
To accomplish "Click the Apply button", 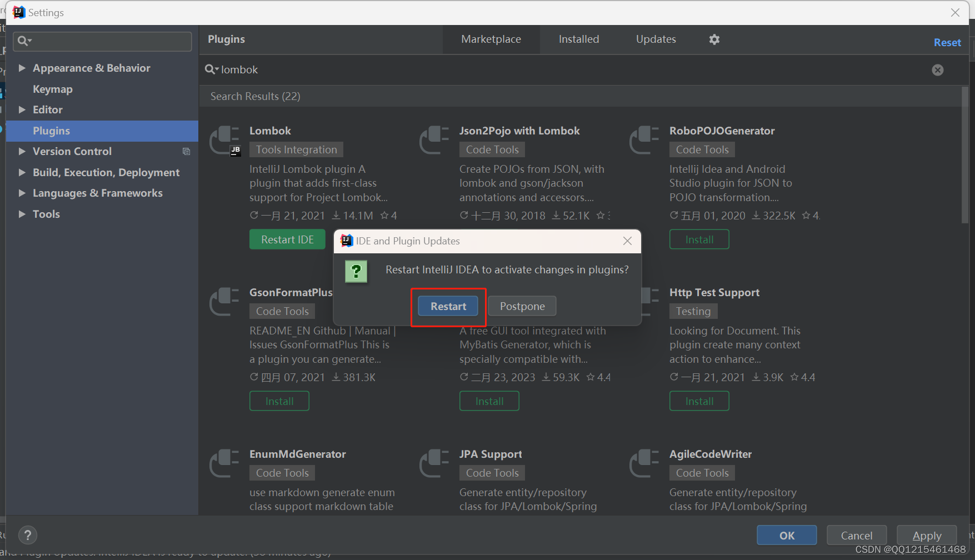I will 927,536.
